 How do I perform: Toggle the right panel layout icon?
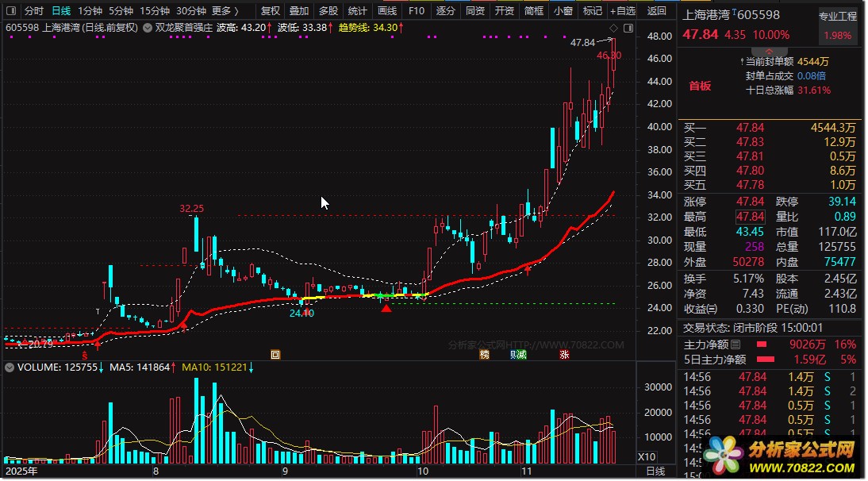(628, 29)
